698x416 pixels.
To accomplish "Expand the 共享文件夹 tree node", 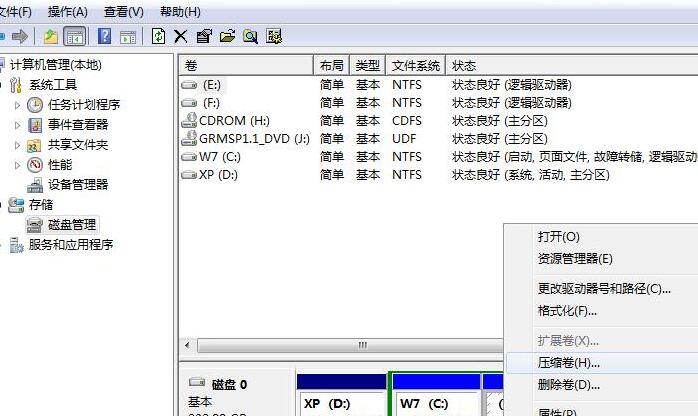I will [x=17, y=145].
